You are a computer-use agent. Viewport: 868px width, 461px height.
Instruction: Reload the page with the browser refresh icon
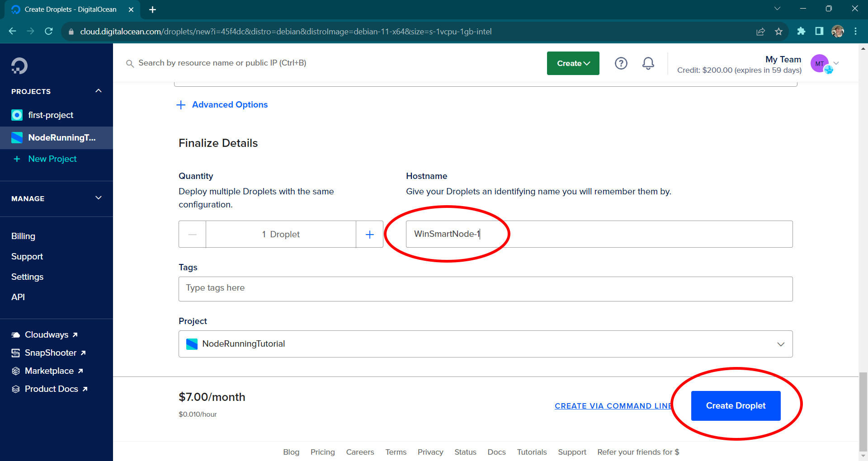pos(49,31)
